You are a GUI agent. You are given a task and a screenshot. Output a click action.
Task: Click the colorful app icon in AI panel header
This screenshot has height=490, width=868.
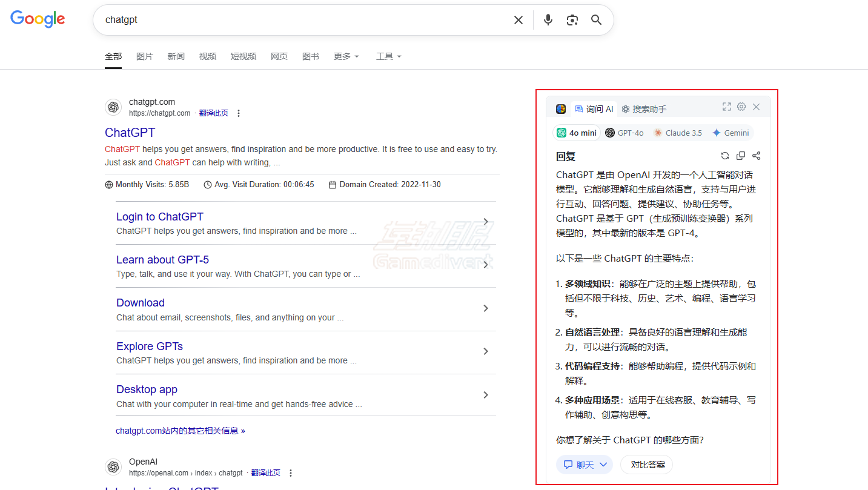[561, 109]
